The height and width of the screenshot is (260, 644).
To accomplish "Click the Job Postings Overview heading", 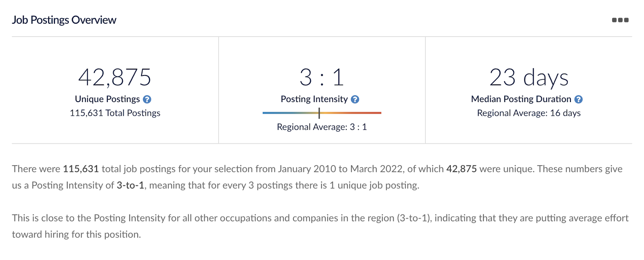I will [x=64, y=20].
